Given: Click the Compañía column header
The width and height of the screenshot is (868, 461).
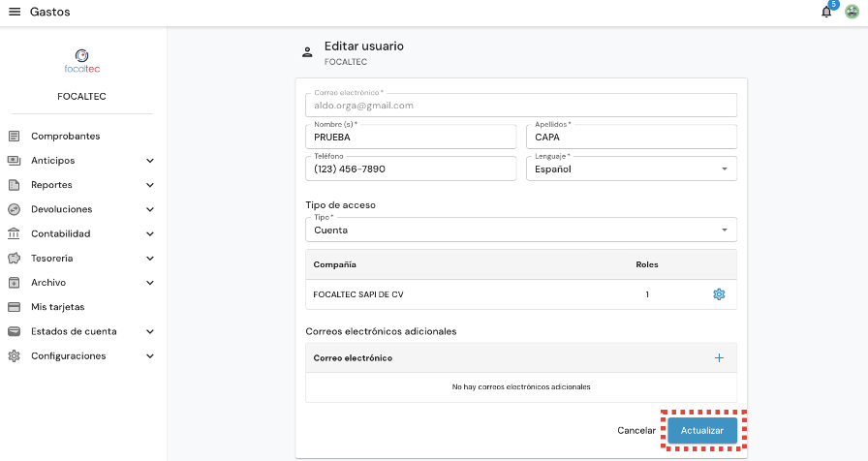Looking at the screenshot, I should click(x=334, y=264).
